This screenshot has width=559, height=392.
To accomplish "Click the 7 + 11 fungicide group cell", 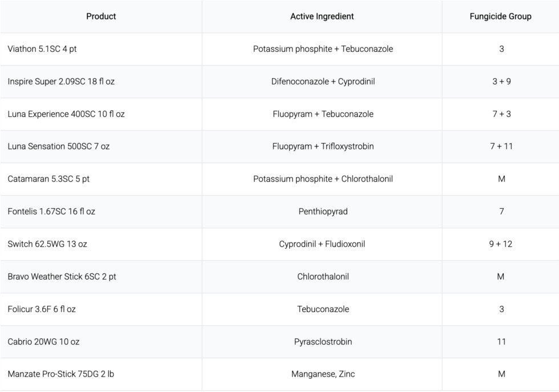I will [501, 146].
